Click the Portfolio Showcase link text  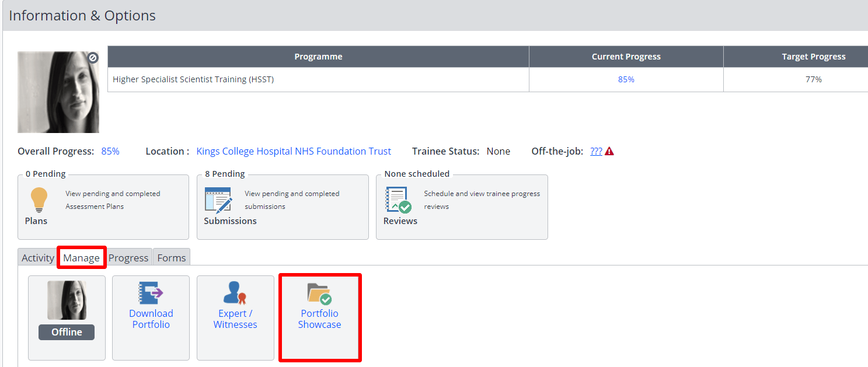coord(319,319)
